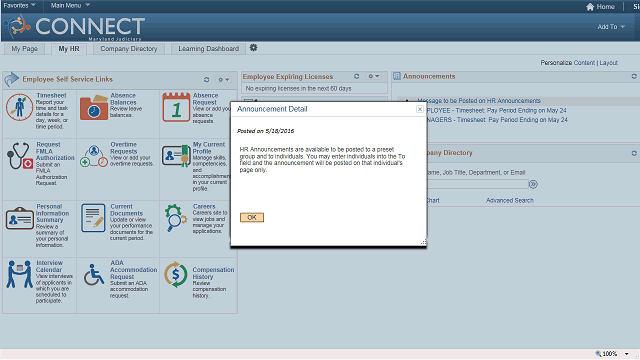
Task: Open the Interview Calendar icon
Action: tap(19, 274)
